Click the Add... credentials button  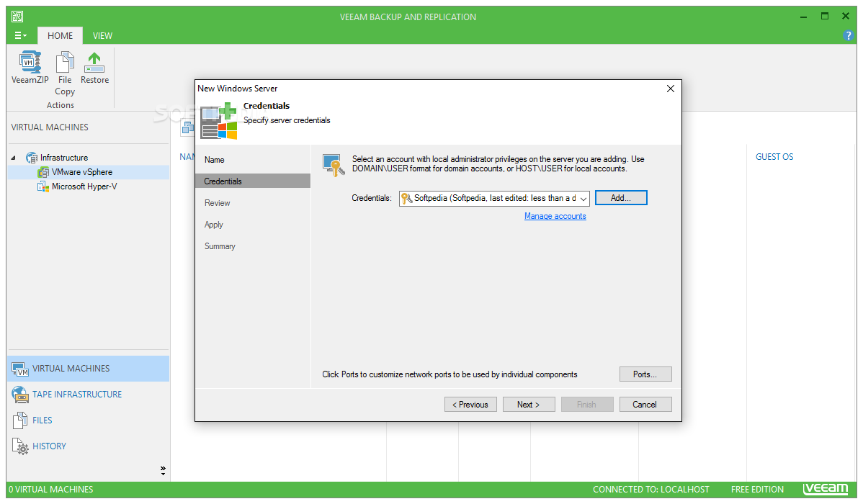tap(621, 198)
